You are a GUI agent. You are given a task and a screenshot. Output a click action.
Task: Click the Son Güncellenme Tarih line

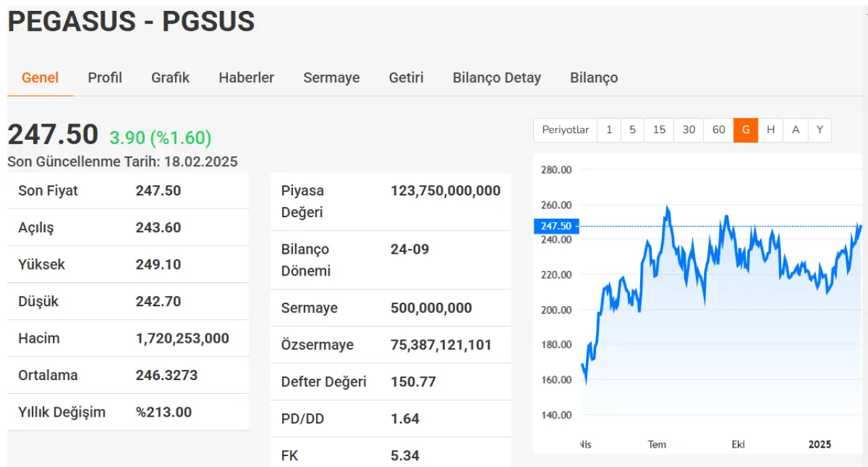point(123,162)
